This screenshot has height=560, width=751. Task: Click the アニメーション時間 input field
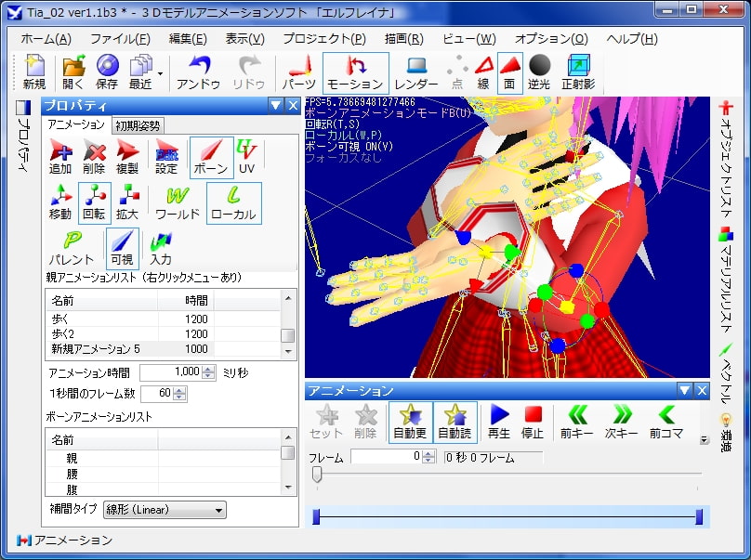171,371
